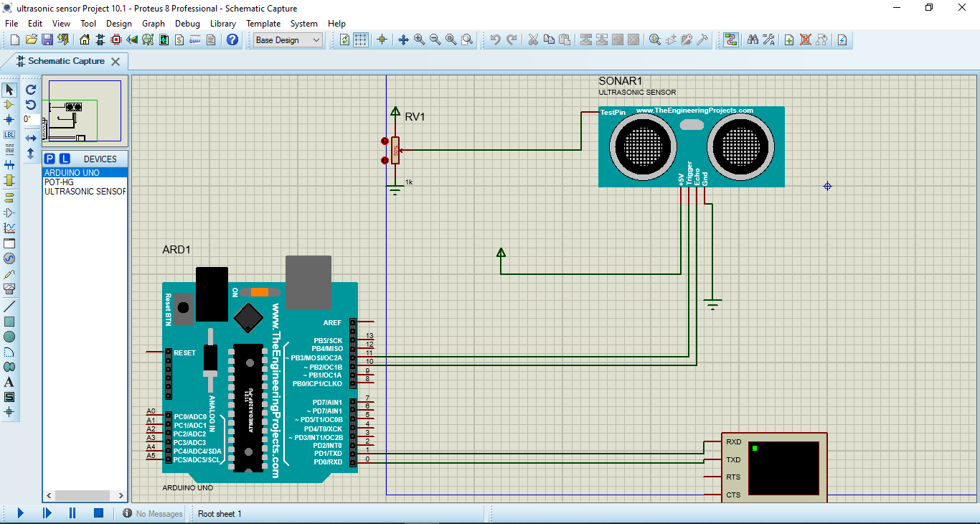Select the Terminals Mode tool
The image size is (980, 524).
tap(9, 197)
